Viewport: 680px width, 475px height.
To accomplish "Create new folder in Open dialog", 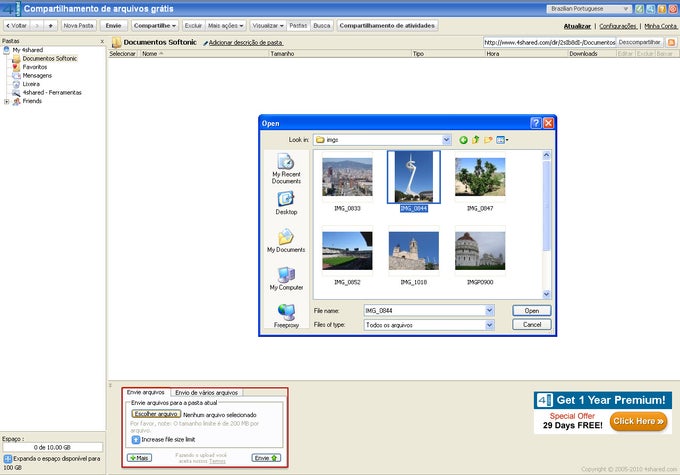I will [488, 140].
